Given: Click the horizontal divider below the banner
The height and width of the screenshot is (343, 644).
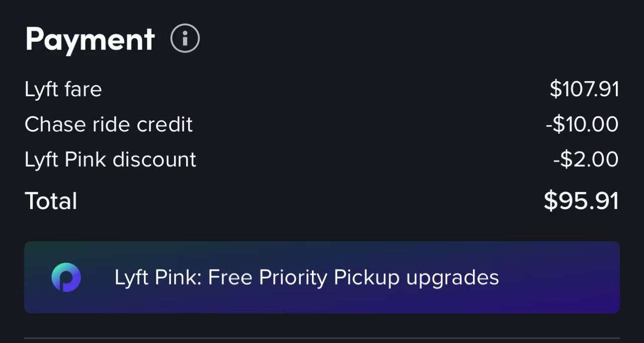Looking at the screenshot, I should [x=322, y=338].
